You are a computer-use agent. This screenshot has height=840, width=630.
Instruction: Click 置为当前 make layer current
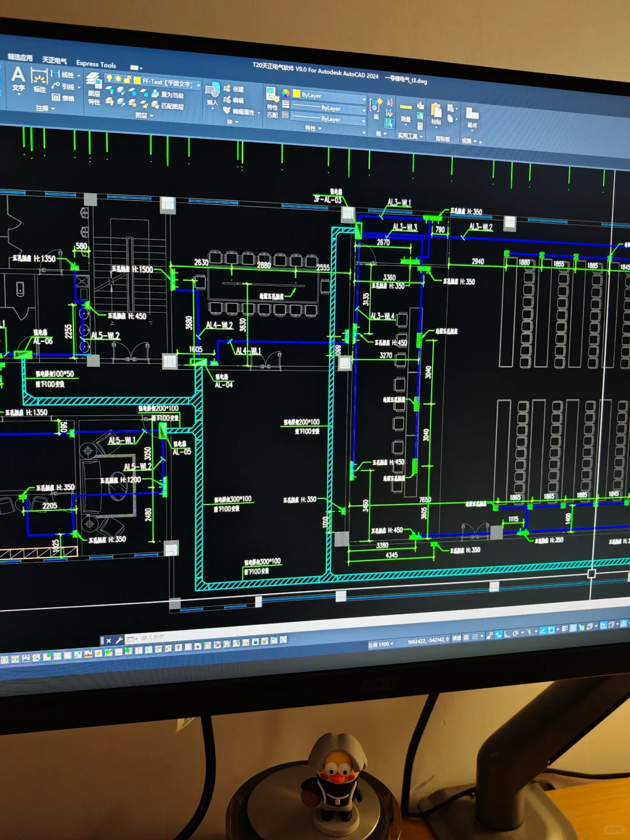click(167, 95)
